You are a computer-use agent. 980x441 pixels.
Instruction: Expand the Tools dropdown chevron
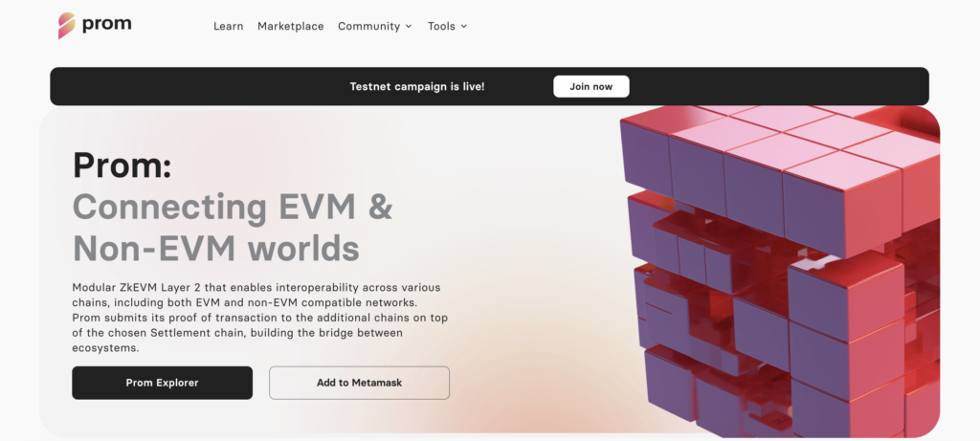point(464,26)
